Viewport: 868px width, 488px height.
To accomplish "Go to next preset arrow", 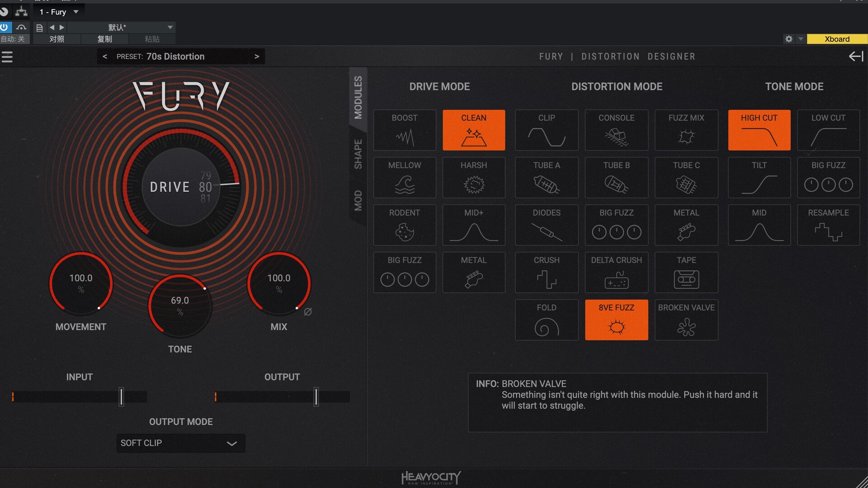I will [257, 56].
